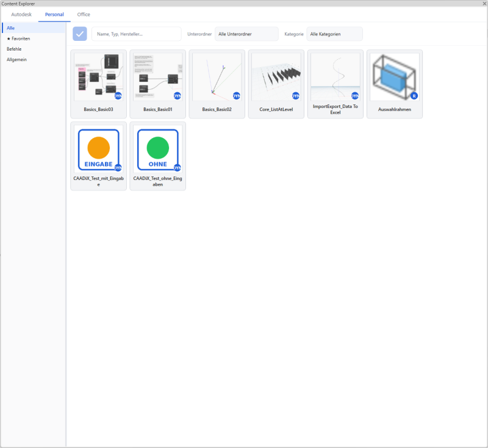This screenshot has width=488, height=448.
Task: Open the Basics_Basic03 thumbnail
Action: [x=98, y=76]
